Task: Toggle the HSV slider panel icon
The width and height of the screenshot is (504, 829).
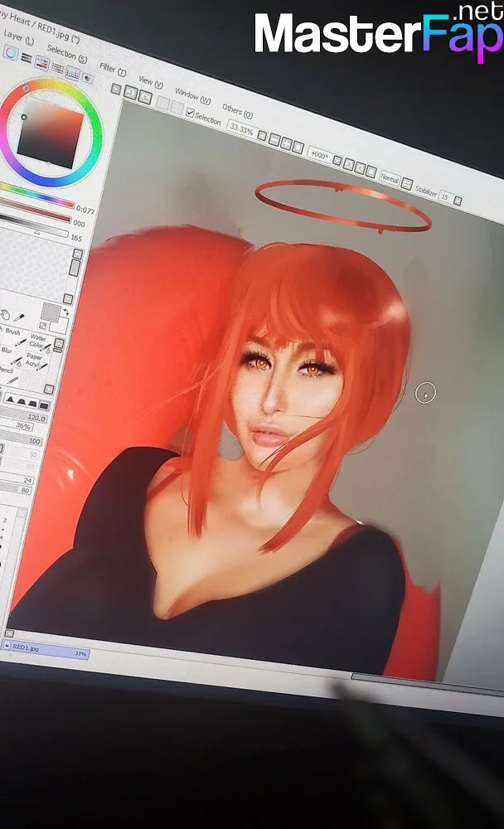Action: coord(41,63)
